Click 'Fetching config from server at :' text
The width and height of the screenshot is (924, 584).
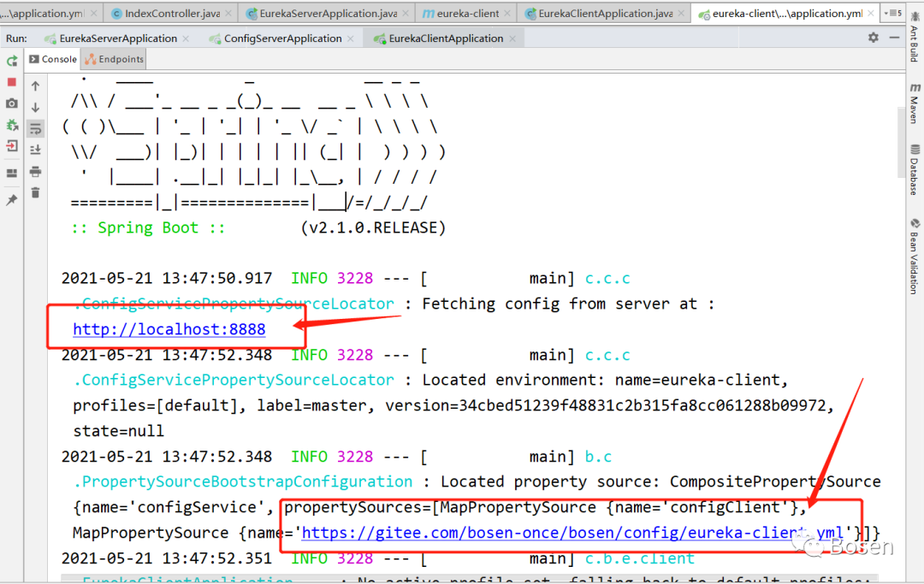coord(568,304)
